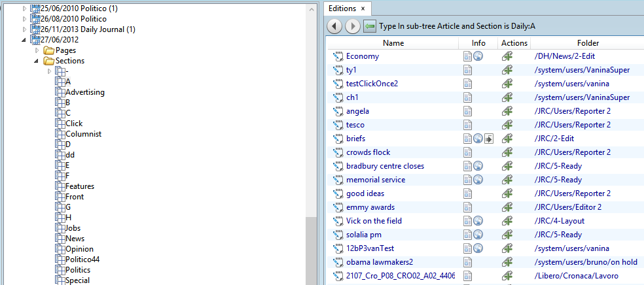Click the article icon next to emmy awards
Screen dimensions: 644x285
(x=338, y=207)
